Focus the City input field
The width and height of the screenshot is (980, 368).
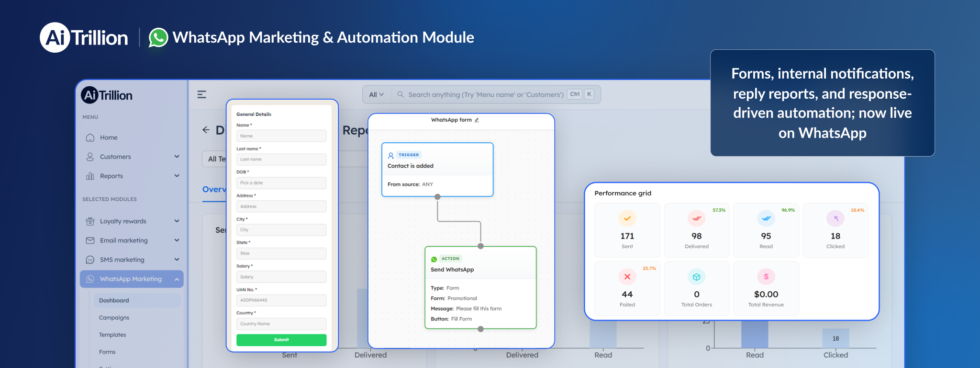pos(281,230)
